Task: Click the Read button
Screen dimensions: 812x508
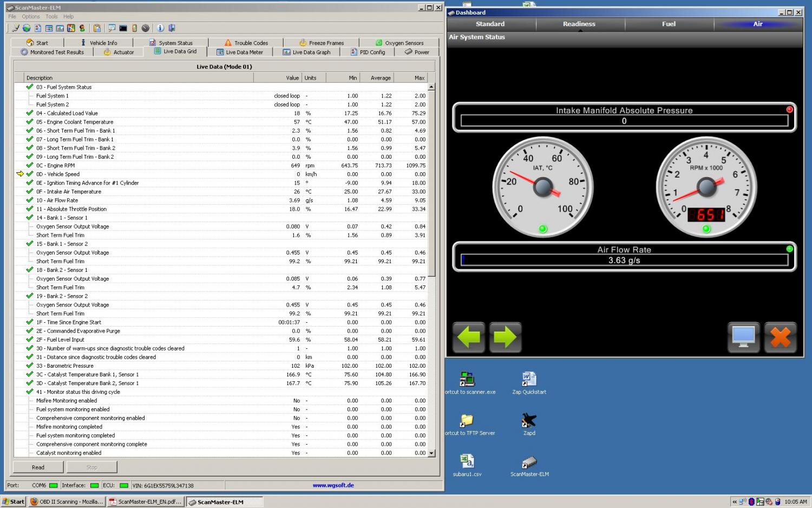Action: (x=38, y=467)
